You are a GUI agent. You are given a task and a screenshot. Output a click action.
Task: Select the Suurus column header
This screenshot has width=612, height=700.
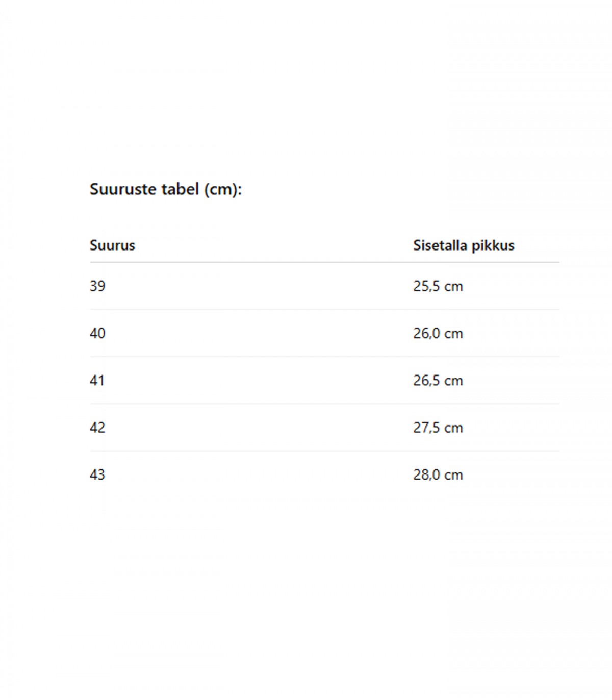[x=112, y=245]
